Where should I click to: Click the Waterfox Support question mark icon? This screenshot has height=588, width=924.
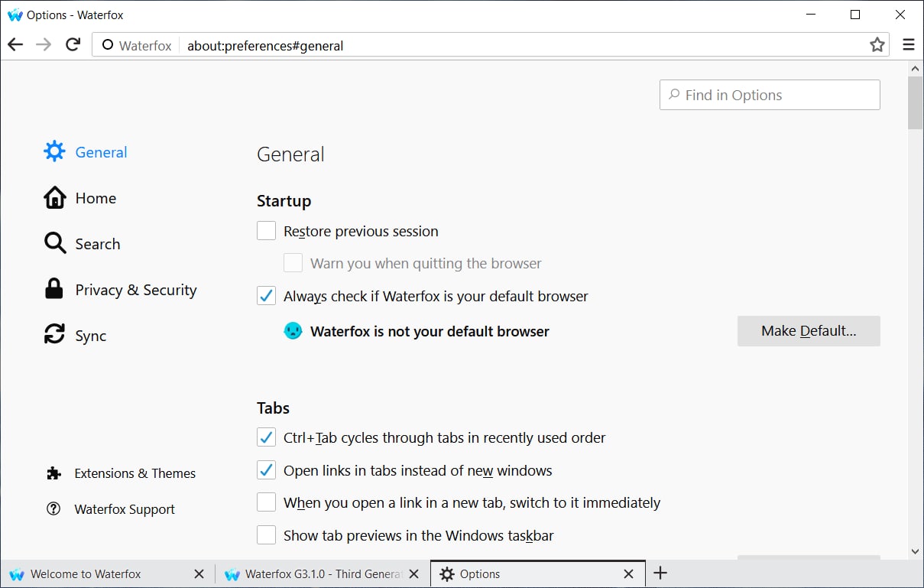coord(53,508)
